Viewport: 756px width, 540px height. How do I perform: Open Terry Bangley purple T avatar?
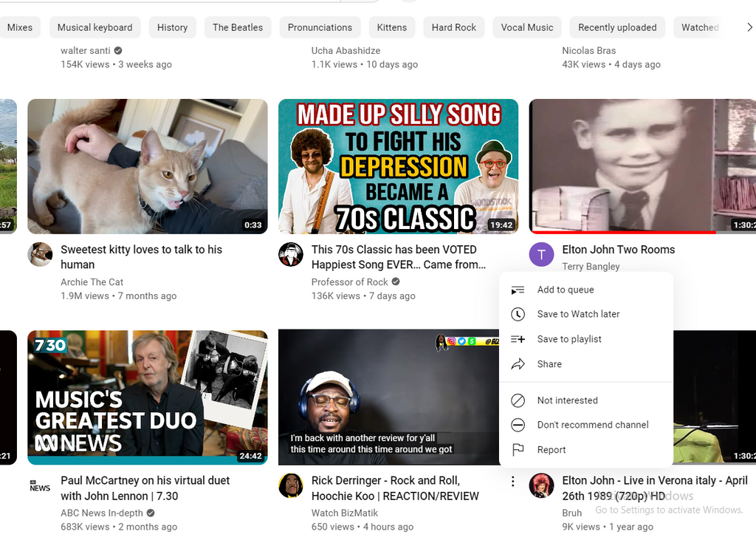(541, 254)
